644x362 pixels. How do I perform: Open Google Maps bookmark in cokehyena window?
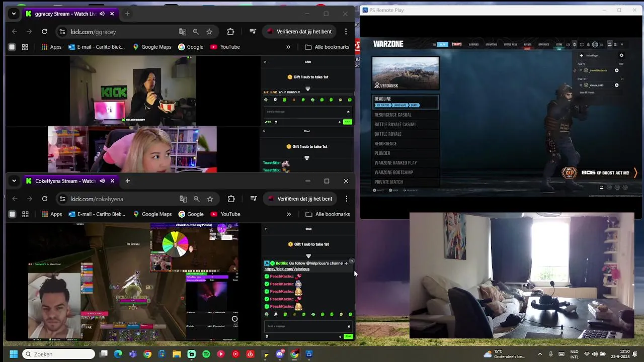[152, 214]
